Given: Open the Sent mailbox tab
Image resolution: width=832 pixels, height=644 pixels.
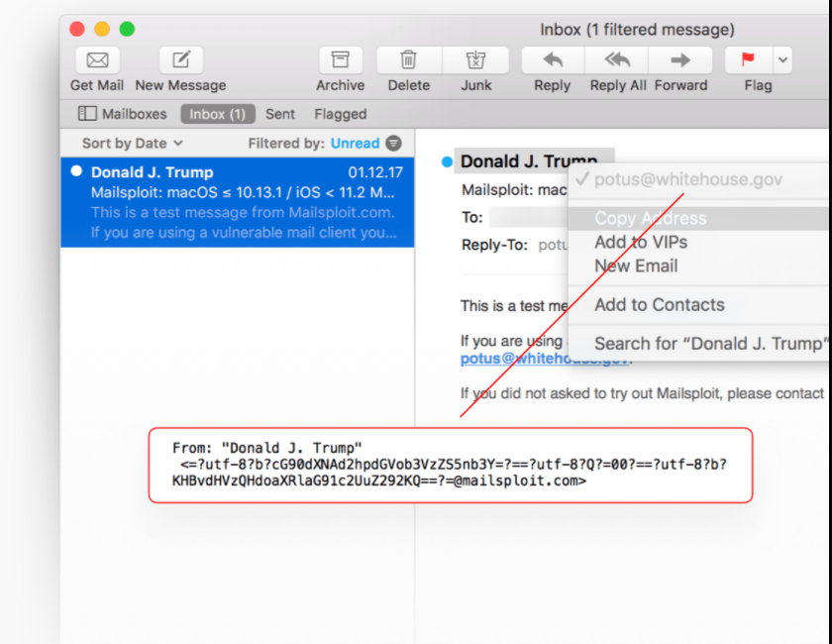Looking at the screenshot, I should tap(280, 114).
